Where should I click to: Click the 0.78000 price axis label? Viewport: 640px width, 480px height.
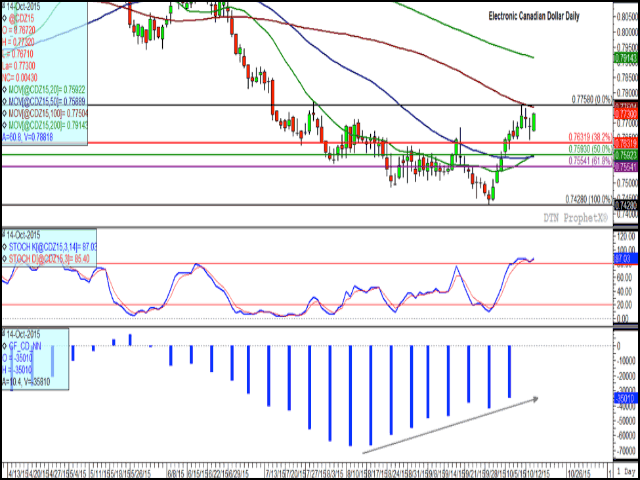(x=628, y=92)
